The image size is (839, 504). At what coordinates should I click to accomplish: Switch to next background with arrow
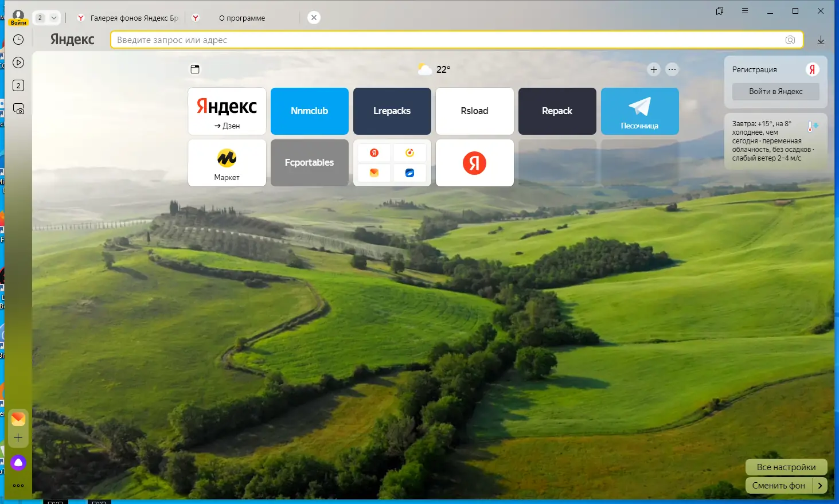click(x=820, y=486)
